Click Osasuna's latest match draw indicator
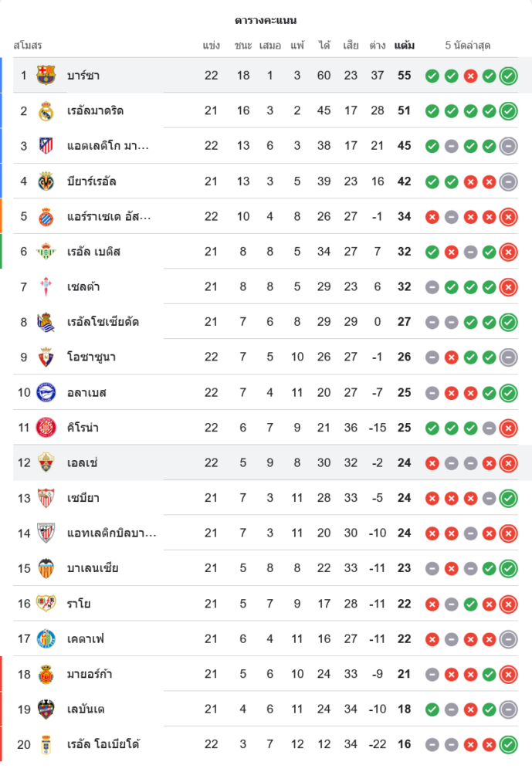 click(x=508, y=357)
